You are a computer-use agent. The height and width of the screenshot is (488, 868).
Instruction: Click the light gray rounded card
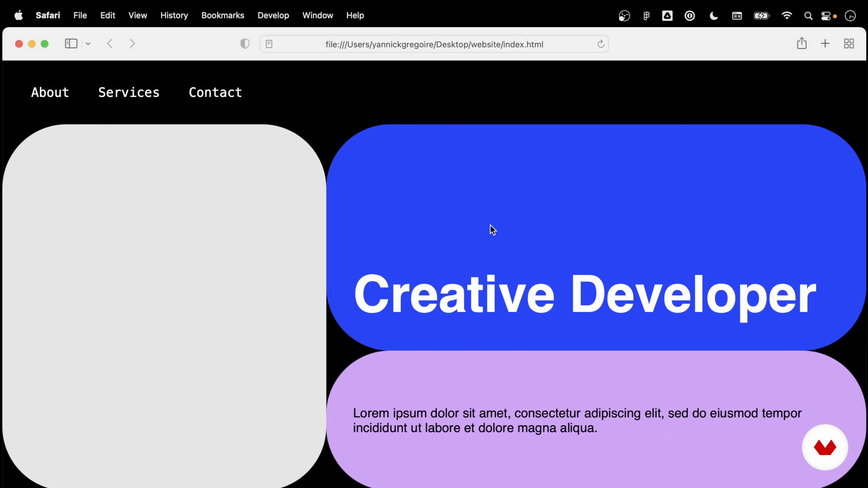tap(164, 306)
